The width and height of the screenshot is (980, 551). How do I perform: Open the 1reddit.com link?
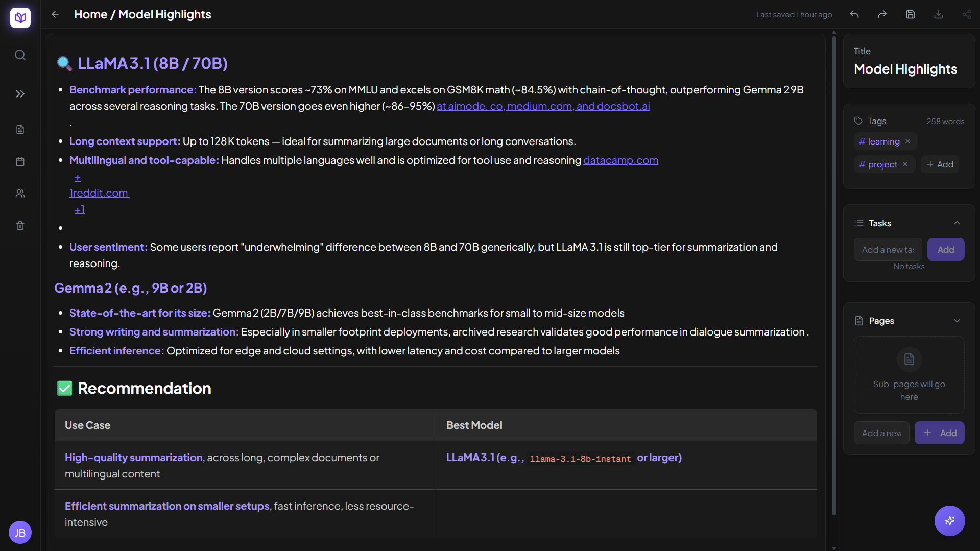click(100, 193)
